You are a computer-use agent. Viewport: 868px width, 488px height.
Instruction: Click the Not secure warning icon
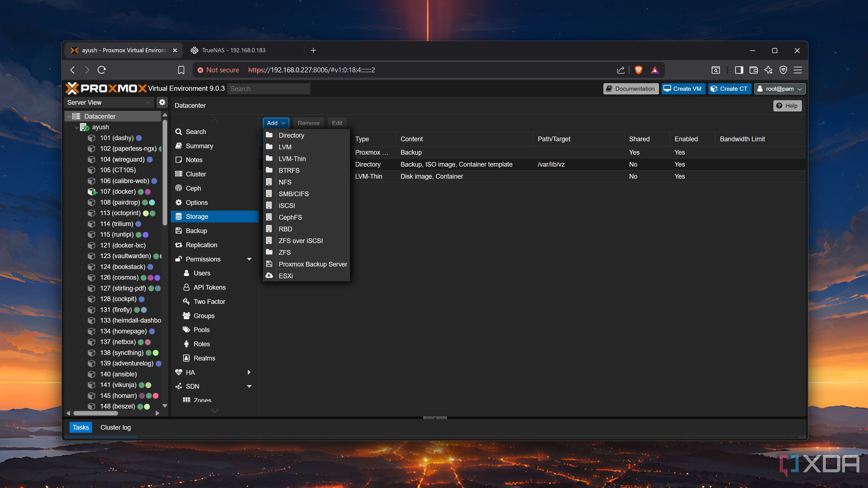coord(200,70)
